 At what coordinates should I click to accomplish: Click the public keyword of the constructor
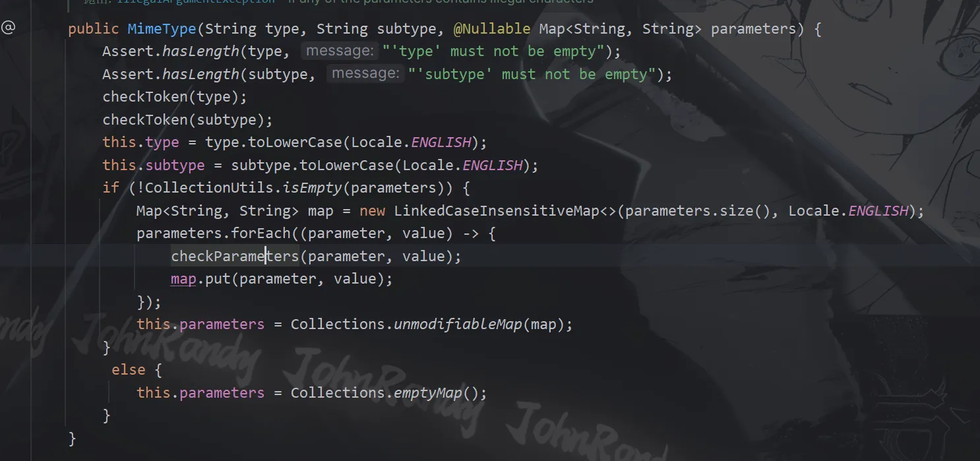tap(94, 29)
